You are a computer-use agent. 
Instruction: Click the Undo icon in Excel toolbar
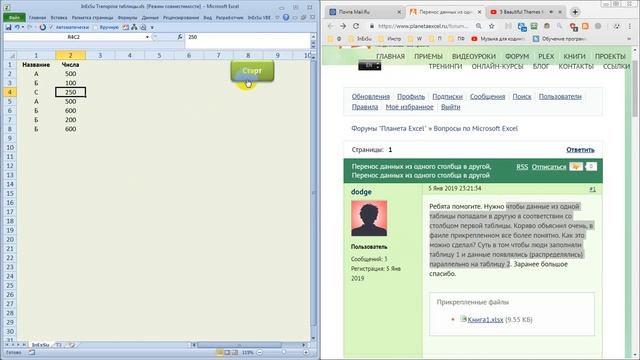pyautogui.click(x=17, y=27)
